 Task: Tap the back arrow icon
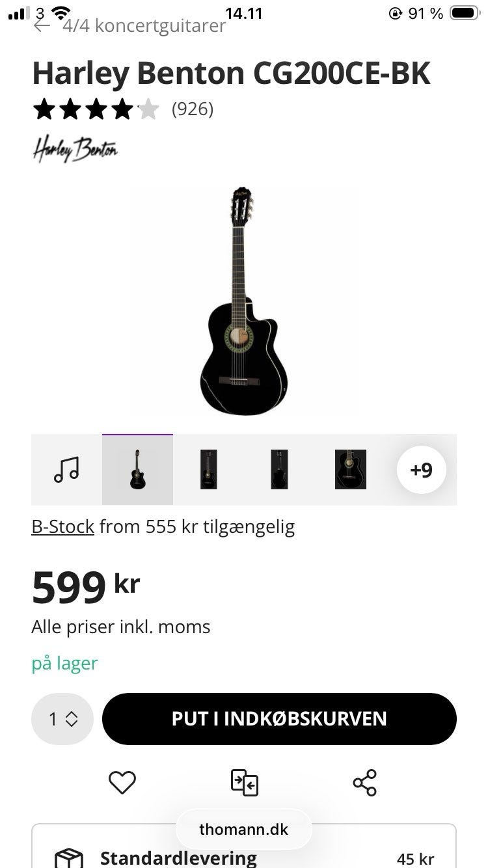42,26
